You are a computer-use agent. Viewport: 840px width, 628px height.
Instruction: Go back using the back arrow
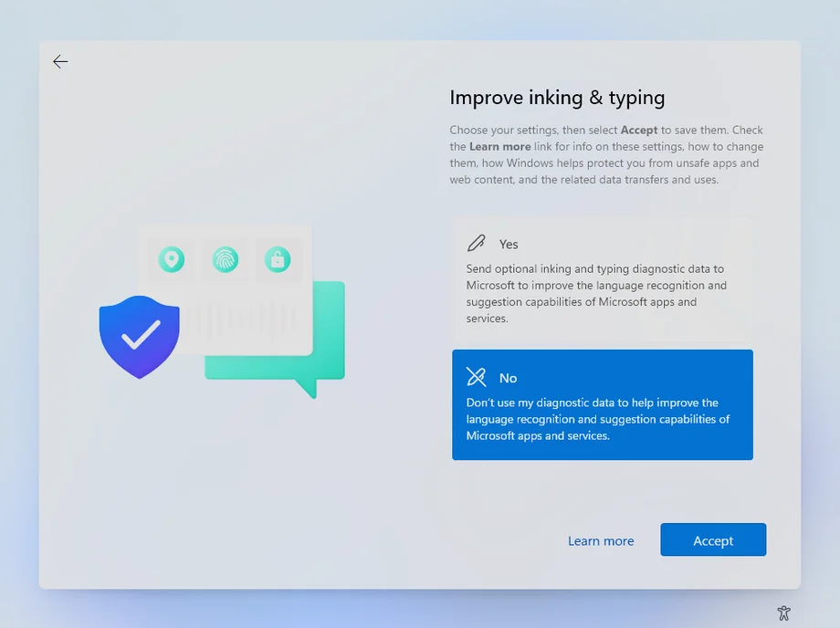point(60,62)
